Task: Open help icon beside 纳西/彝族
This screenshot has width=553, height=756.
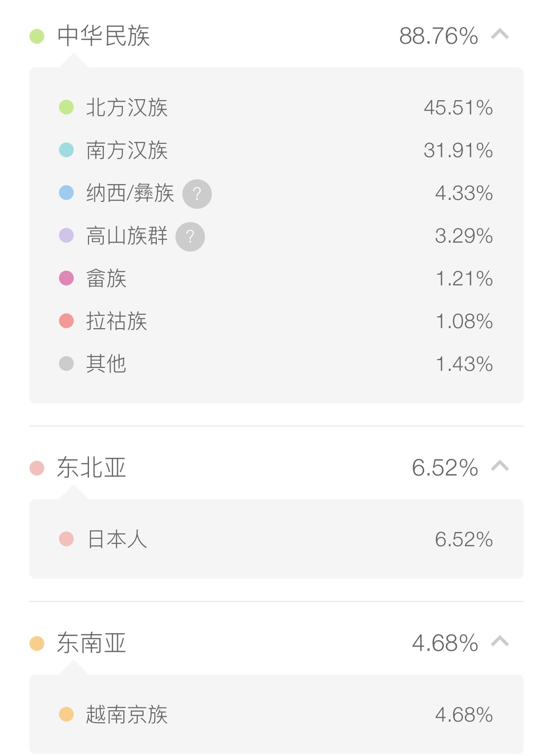Action: click(x=197, y=194)
